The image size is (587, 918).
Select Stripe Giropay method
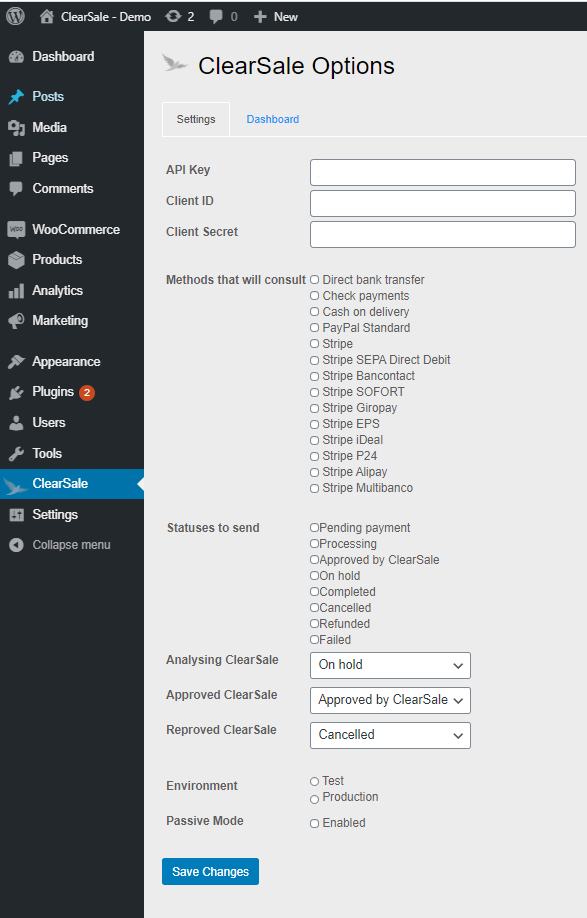click(x=314, y=408)
